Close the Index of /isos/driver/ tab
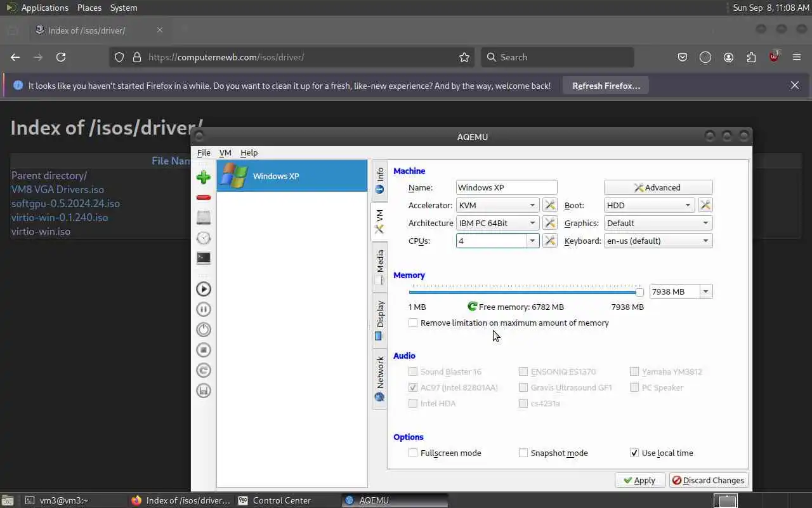This screenshot has width=812, height=508. point(160,30)
